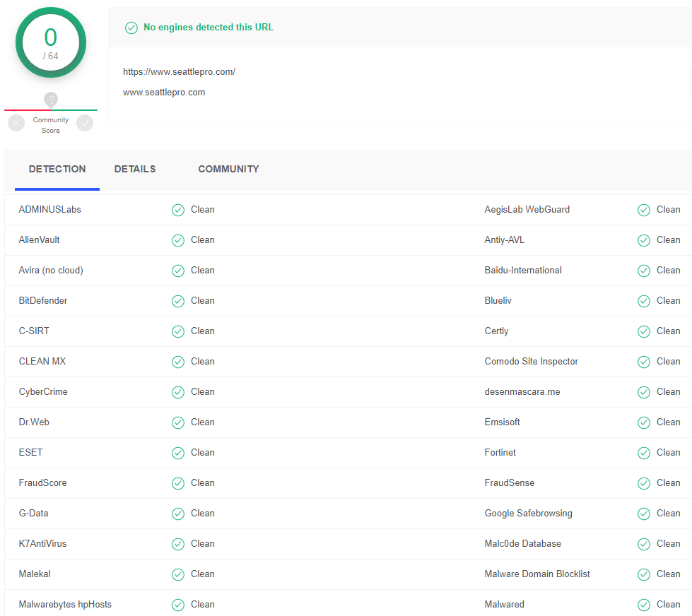Click the Malwarebytes hpHosts engine name

[x=65, y=604]
